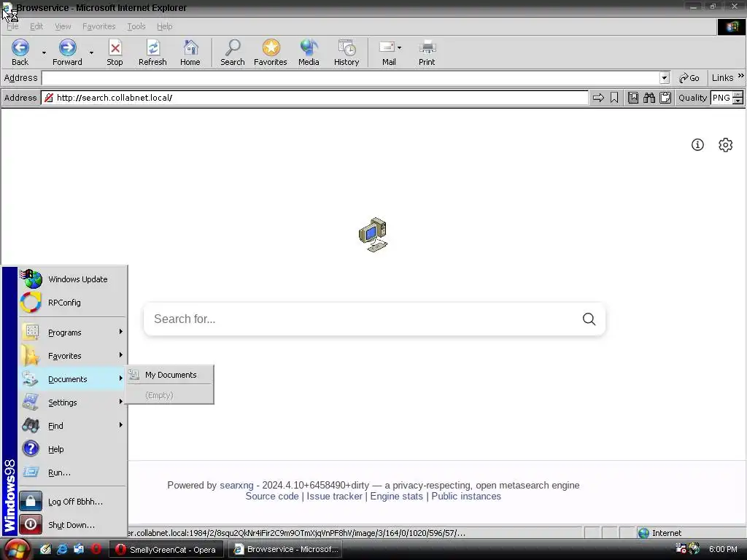Screen dimensions: 747x560
Task: Click the Start button orb
Action: (x=18, y=549)
